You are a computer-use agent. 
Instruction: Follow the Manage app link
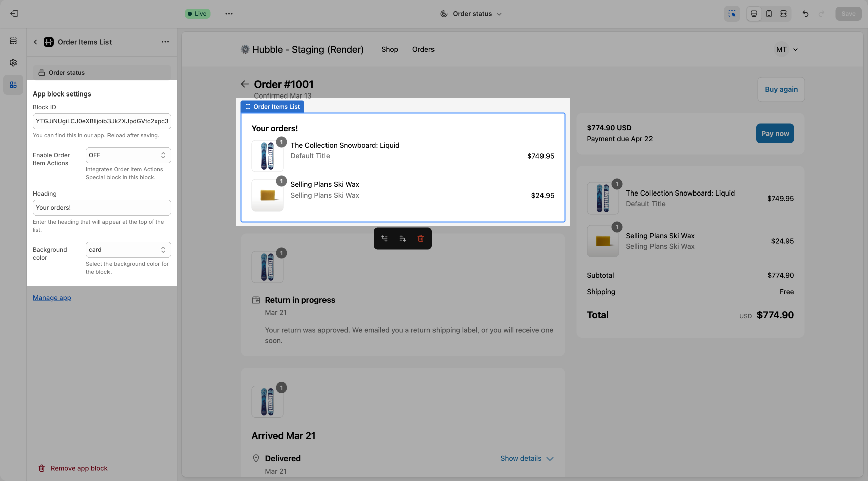coord(52,298)
